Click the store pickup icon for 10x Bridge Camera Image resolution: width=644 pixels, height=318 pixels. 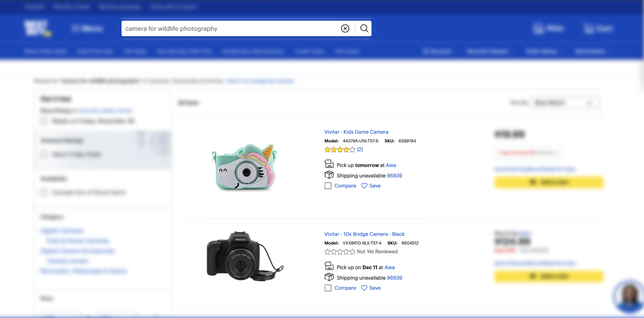[329, 266]
